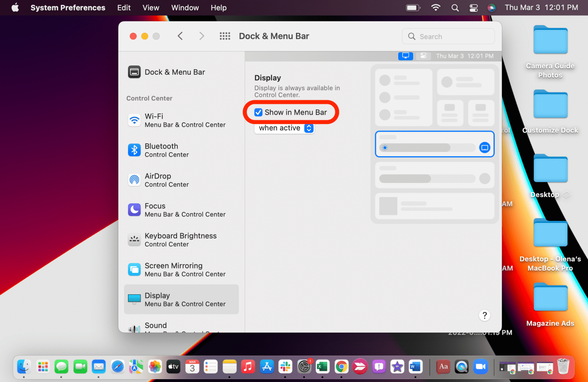Uncheck the Show in Menu Bar checkbox
The image size is (588, 382).
click(x=258, y=112)
